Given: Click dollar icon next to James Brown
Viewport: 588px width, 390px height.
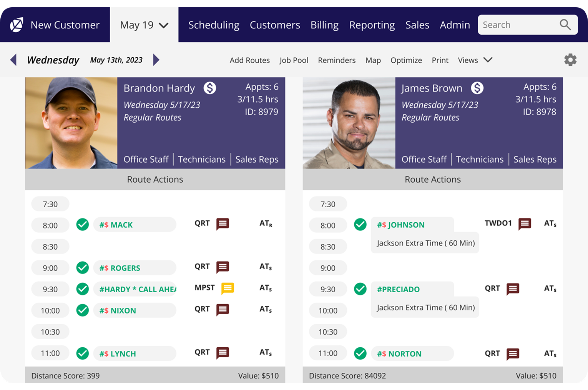Looking at the screenshot, I should (477, 88).
